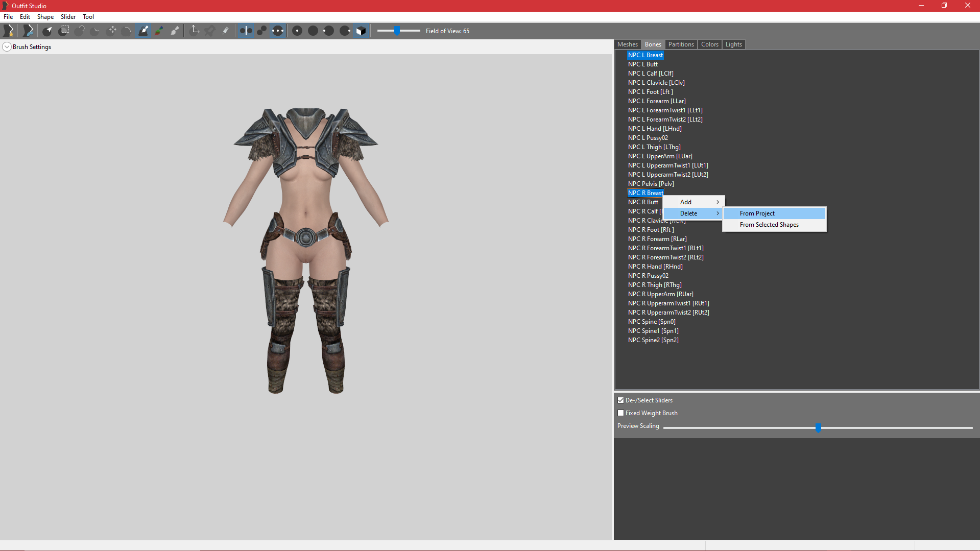Screen dimensions: 980x551
Task: Select NPC R Thigh [RThg] bone
Action: click(655, 285)
